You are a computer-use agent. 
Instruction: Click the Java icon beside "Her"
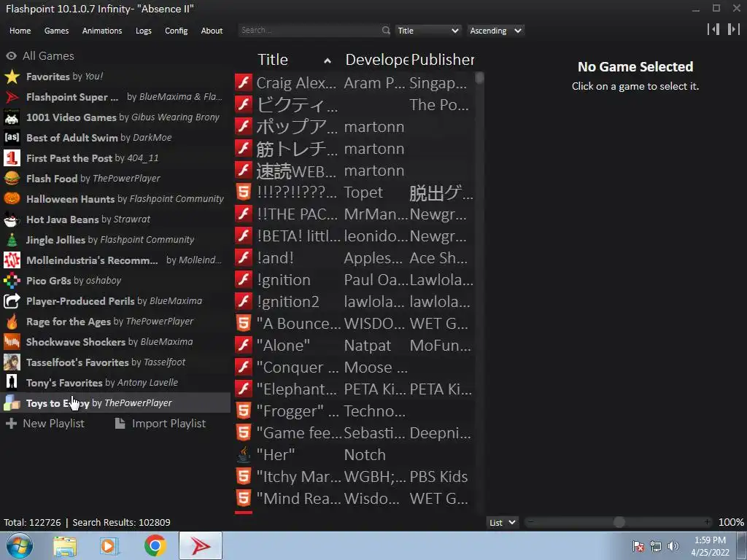coord(244,454)
